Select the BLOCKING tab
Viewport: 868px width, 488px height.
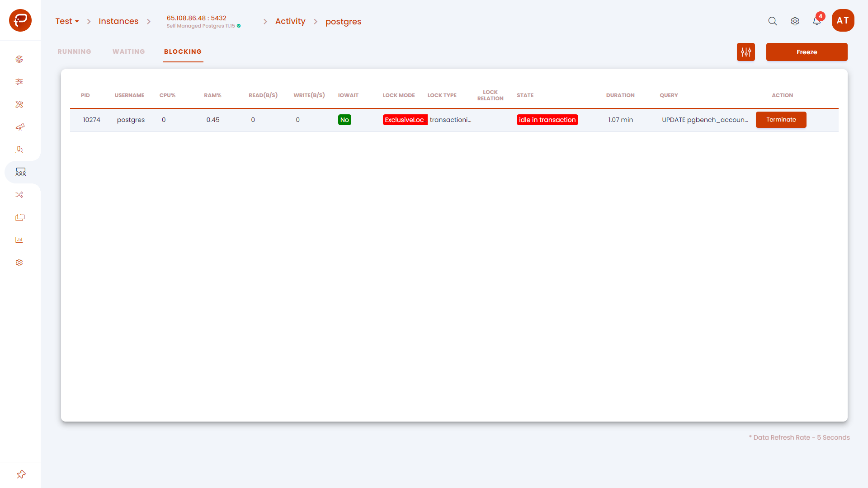click(183, 52)
